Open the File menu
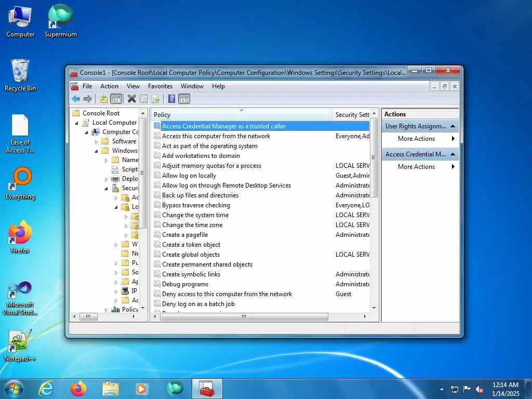The height and width of the screenshot is (399, 532). point(87,86)
